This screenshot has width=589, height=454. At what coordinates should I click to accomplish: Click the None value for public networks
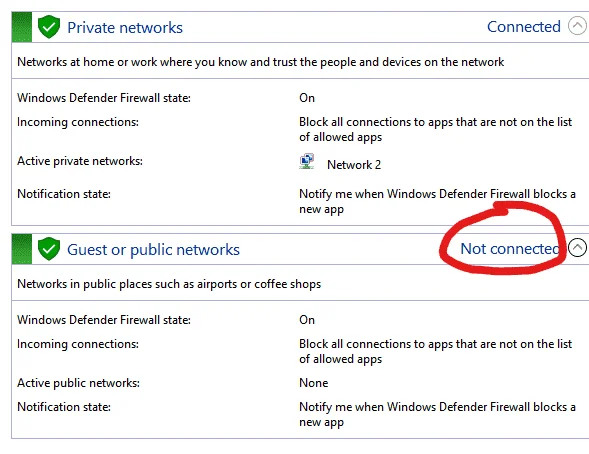pos(314,383)
